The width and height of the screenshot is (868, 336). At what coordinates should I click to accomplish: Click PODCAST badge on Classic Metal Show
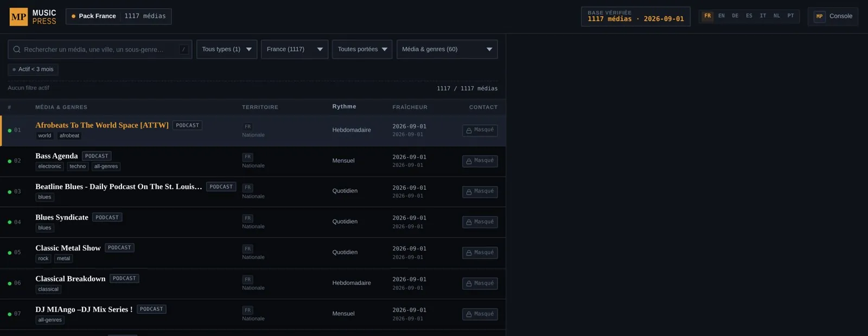119,248
